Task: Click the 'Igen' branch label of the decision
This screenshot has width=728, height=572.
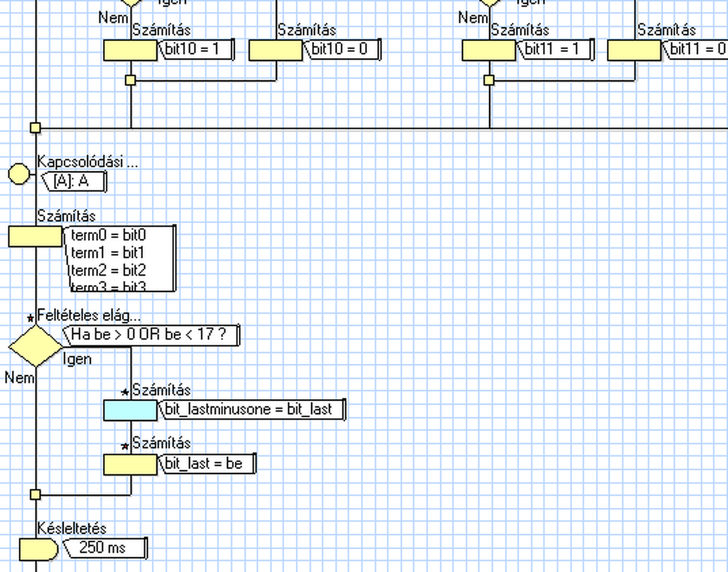Action: (77, 359)
